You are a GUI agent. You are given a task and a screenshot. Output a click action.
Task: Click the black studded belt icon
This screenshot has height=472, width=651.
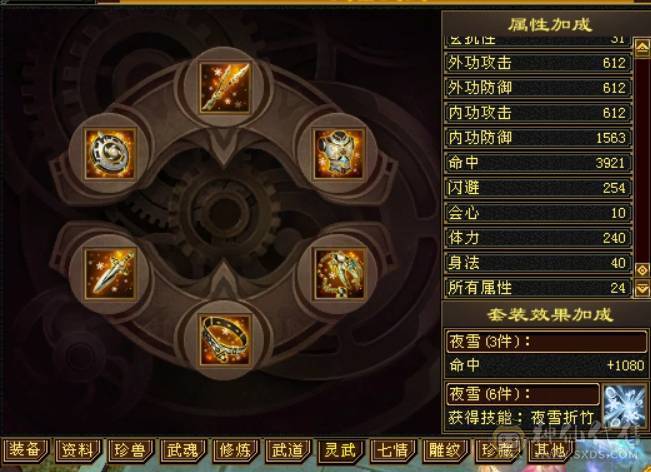[225, 340]
